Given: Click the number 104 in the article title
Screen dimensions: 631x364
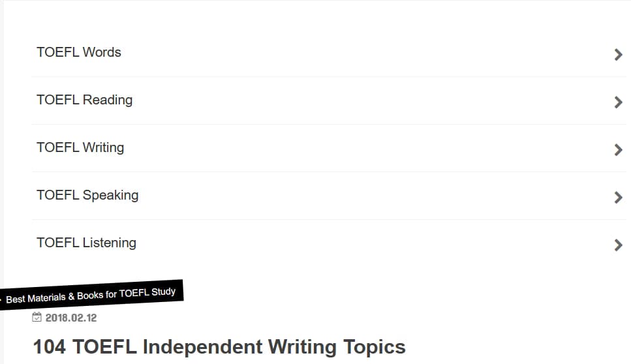Looking at the screenshot, I should 50,346.
